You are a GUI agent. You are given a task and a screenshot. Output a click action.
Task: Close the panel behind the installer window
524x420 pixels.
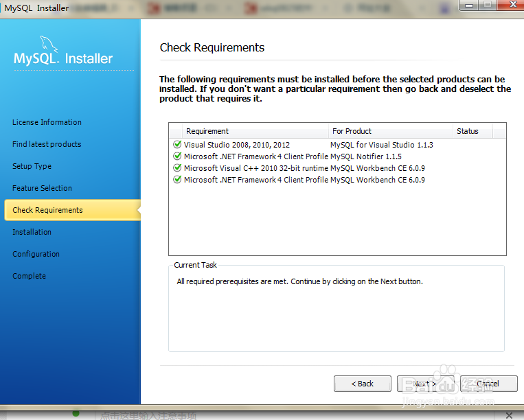click(509, 415)
